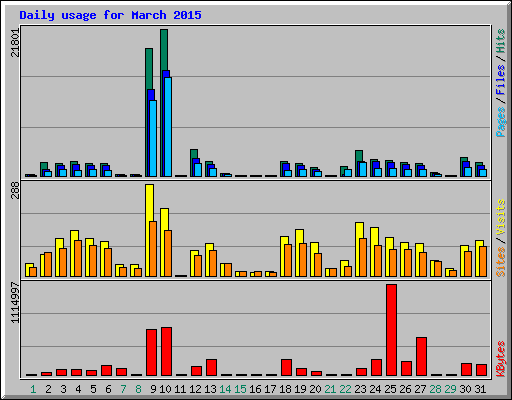This screenshot has width=512, height=400.
Task: Click day 30 on the x-axis
Action: point(465,389)
